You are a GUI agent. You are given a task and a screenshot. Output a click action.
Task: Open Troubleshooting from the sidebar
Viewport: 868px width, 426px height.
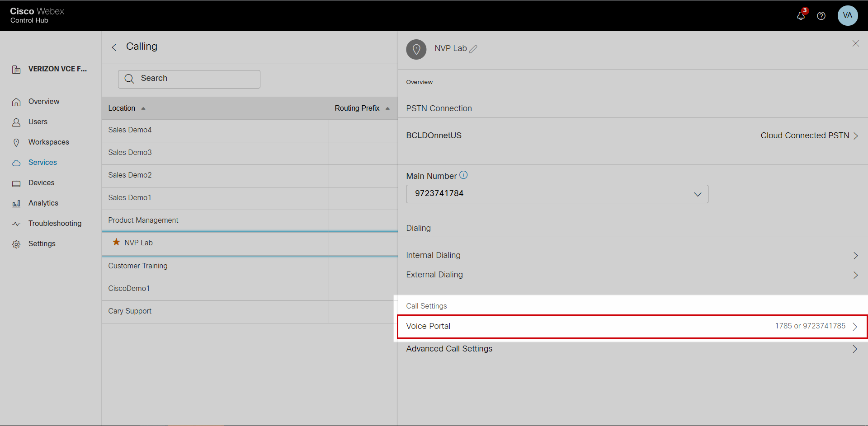coord(55,224)
